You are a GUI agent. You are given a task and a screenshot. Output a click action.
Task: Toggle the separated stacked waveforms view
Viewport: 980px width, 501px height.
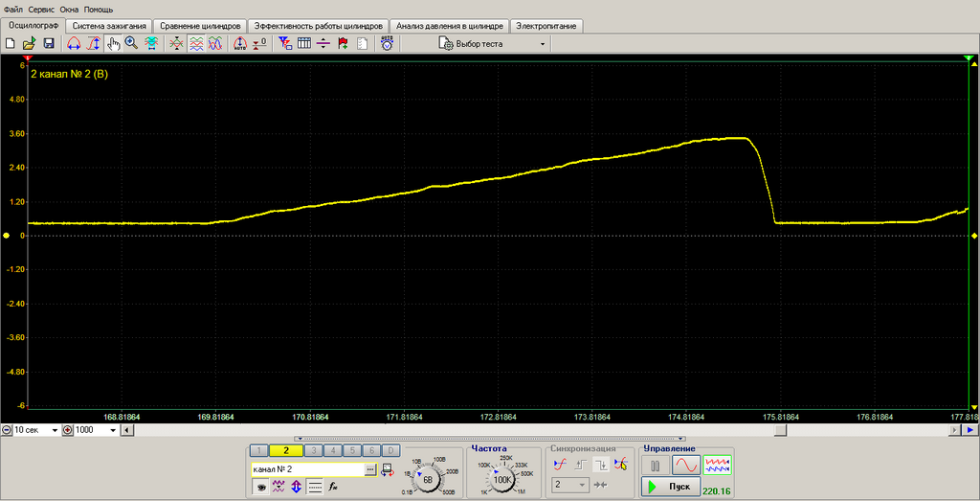[196, 44]
